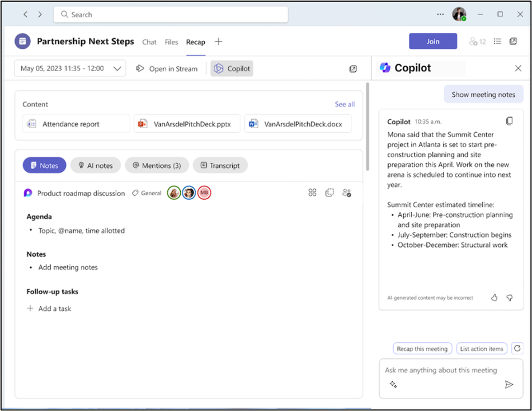Select the Transcript pill
This screenshot has height=411, width=532.
coord(220,165)
